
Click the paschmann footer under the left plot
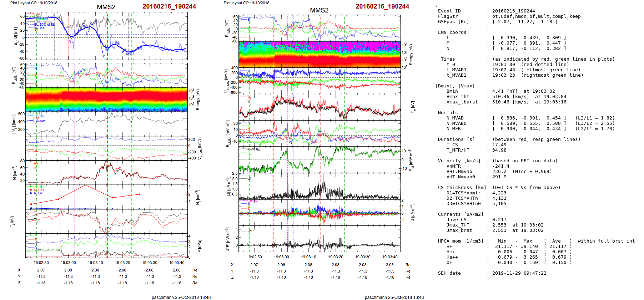click(x=181, y=298)
